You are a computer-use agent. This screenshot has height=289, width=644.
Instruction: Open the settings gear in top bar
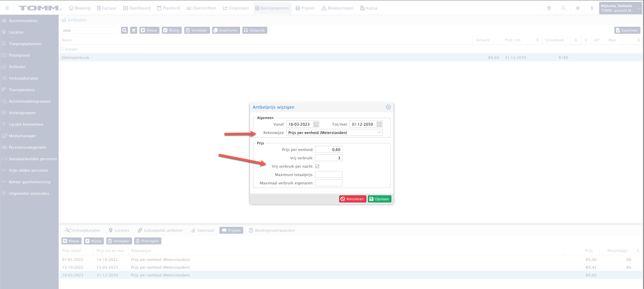pyautogui.click(x=577, y=8)
